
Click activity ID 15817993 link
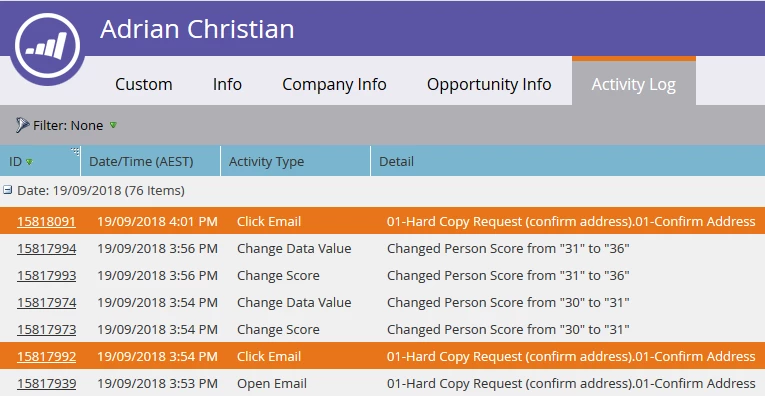[x=46, y=276]
